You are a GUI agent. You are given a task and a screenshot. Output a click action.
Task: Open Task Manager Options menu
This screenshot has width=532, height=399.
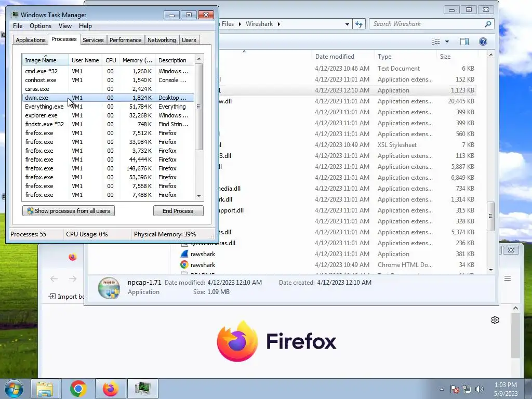point(41,26)
